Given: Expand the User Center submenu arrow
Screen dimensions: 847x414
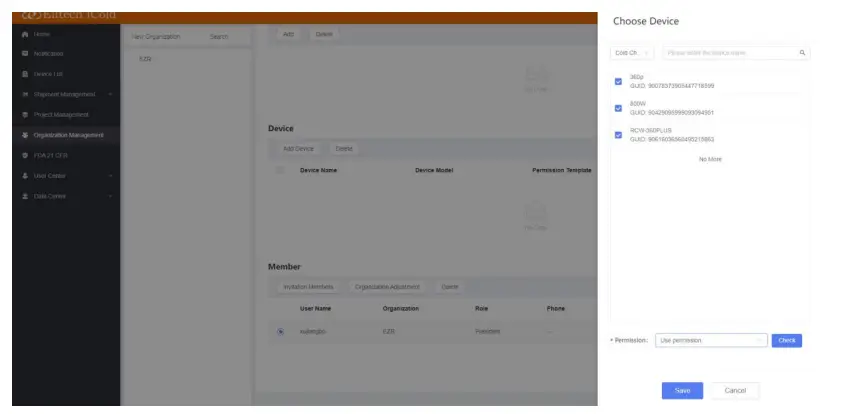Looking at the screenshot, I should [110, 176].
